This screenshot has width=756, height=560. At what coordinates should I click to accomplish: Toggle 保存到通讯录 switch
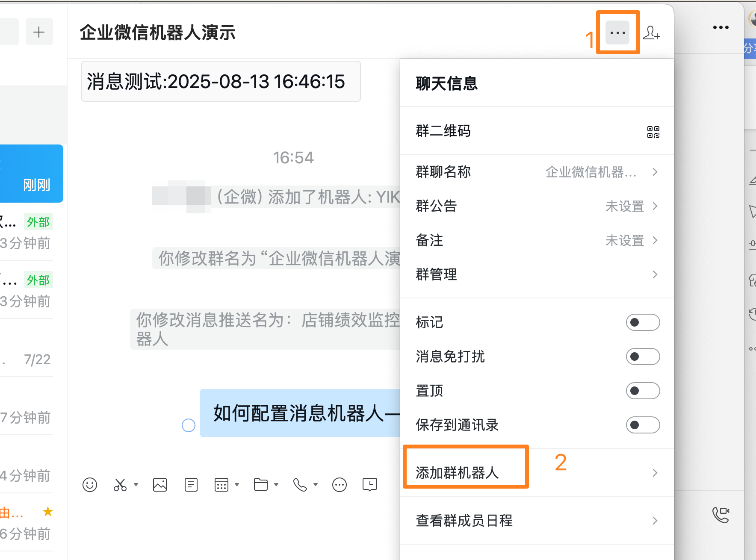(x=643, y=425)
